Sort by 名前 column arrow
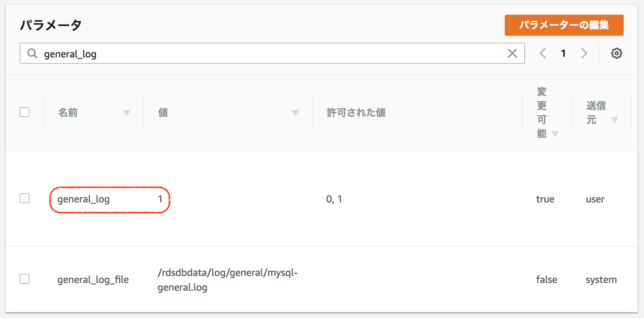Screen dimensions: 644x318 127,113
